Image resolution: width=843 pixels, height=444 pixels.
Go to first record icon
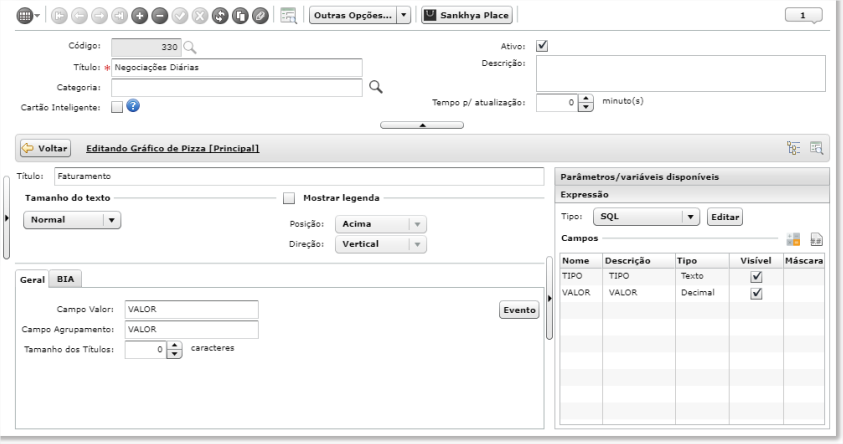(59, 16)
